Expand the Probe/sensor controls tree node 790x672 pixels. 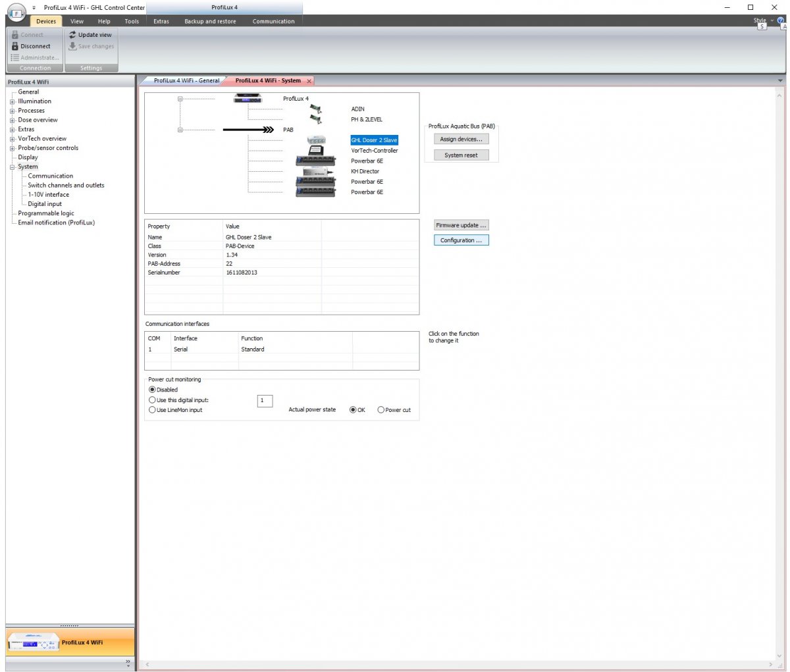click(x=12, y=149)
